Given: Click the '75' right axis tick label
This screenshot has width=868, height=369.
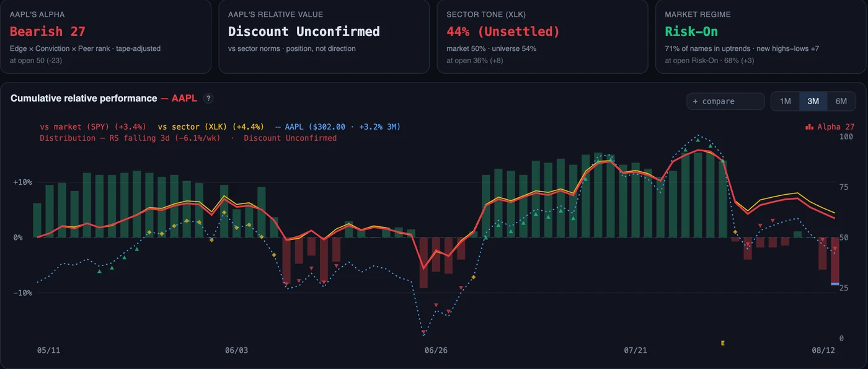Looking at the screenshot, I should tap(844, 187).
